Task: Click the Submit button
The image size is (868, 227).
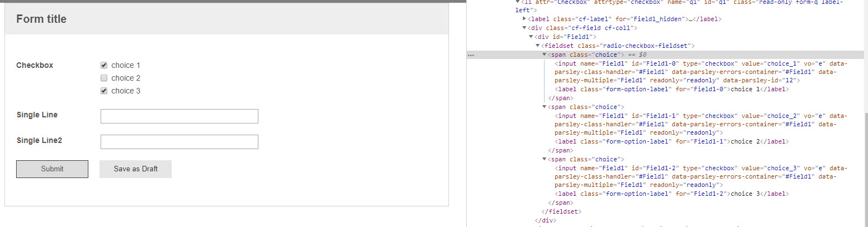Action: 52,169
